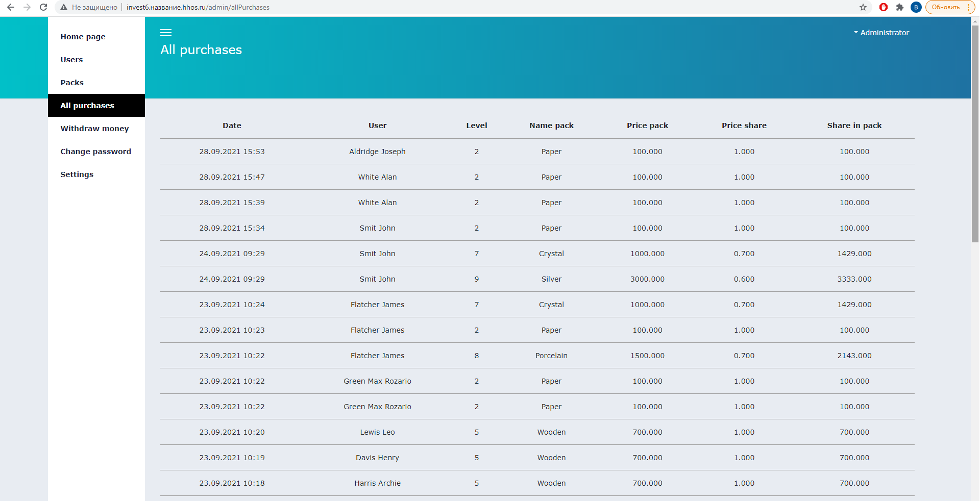Bookmark this page with the star icon
The width and height of the screenshot is (980, 501).
[863, 7]
